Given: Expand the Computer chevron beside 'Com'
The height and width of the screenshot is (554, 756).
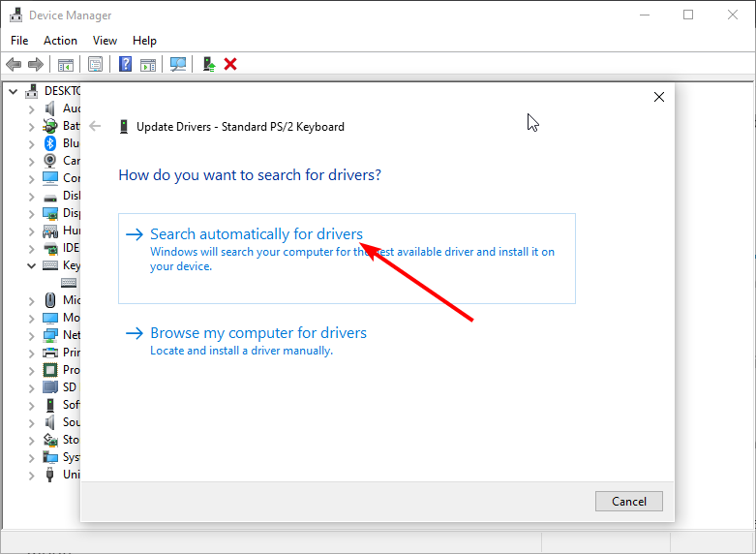Looking at the screenshot, I should [x=31, y=178].
